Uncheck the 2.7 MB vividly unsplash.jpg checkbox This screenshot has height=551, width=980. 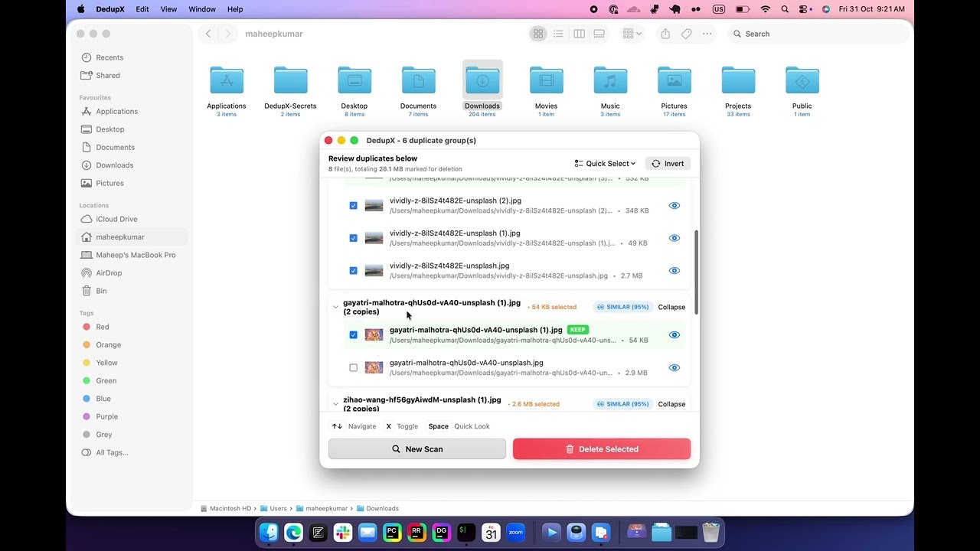(x=353, y=271)
